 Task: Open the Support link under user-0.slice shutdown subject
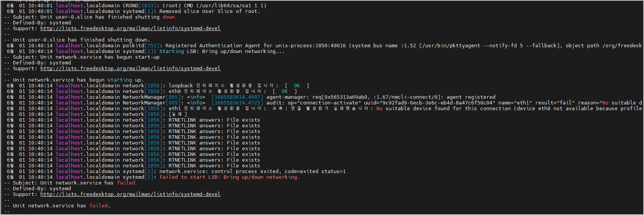click(x=130, y=29)
